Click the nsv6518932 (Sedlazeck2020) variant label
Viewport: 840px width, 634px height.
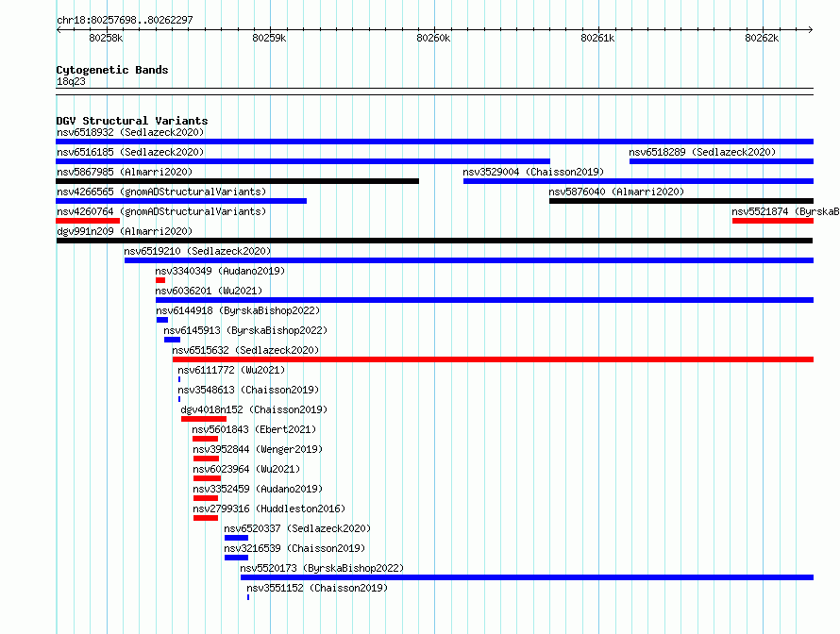click(130, 132)
